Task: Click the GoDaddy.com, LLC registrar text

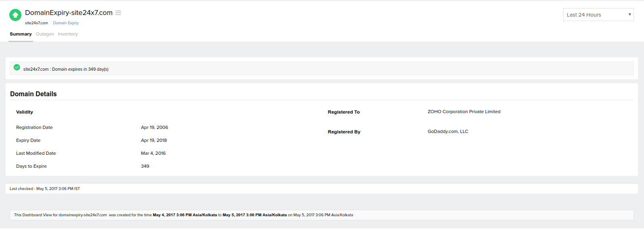Action: point(448,131)
